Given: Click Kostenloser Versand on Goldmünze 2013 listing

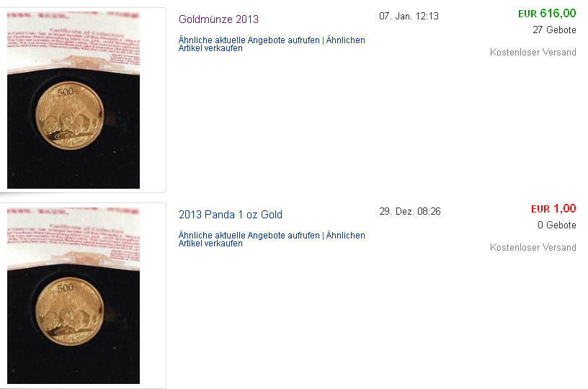Looking at the screenshot, I should tap(533, 52).
